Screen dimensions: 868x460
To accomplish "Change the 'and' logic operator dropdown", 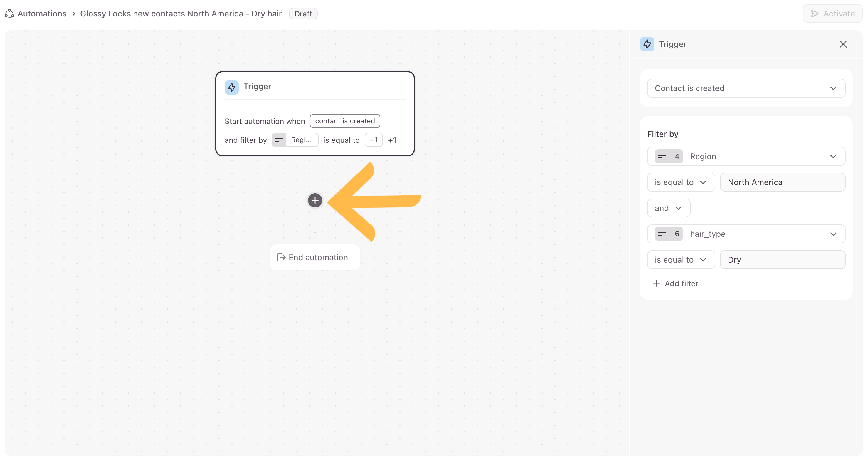I will pos(668,208).
